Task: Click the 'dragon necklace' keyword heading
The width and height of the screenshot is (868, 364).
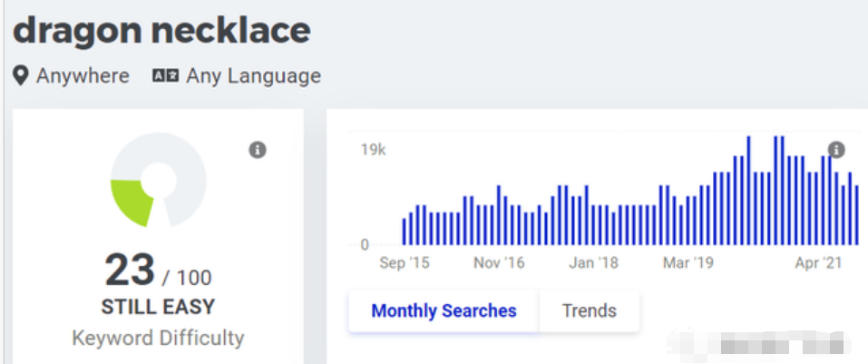Action: (x=161, y=30)
